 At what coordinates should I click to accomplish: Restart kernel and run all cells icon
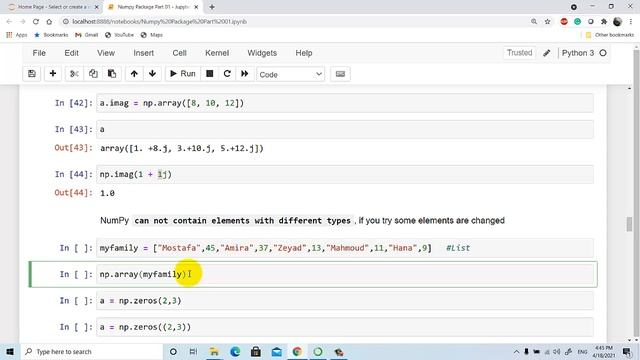(x=244, y=74)
